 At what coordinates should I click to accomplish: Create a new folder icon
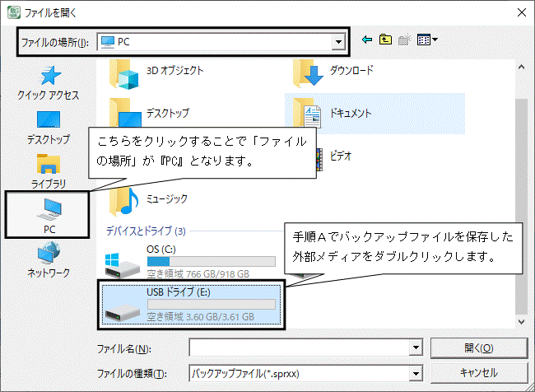(405, 40)
